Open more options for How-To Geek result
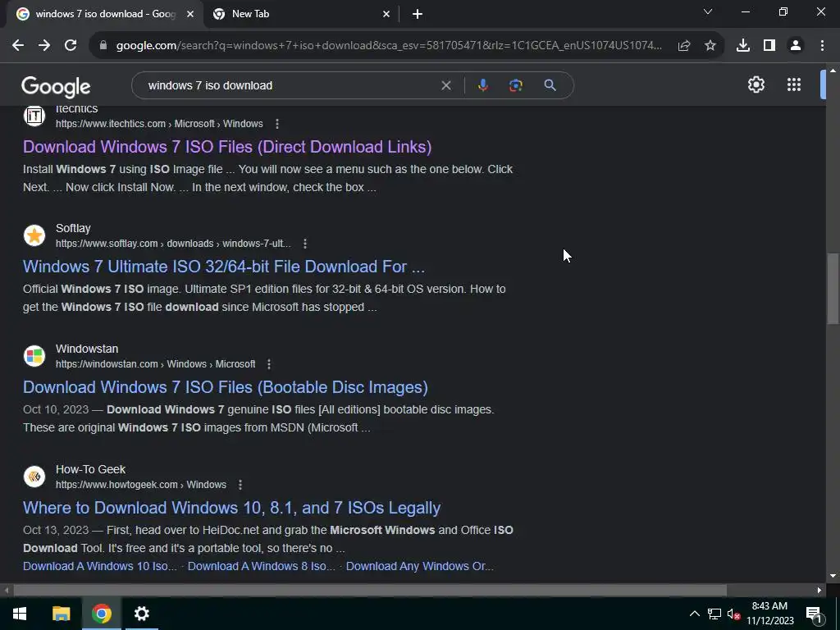The width and height of the screenshot is (840, 630). click(240, 485)
